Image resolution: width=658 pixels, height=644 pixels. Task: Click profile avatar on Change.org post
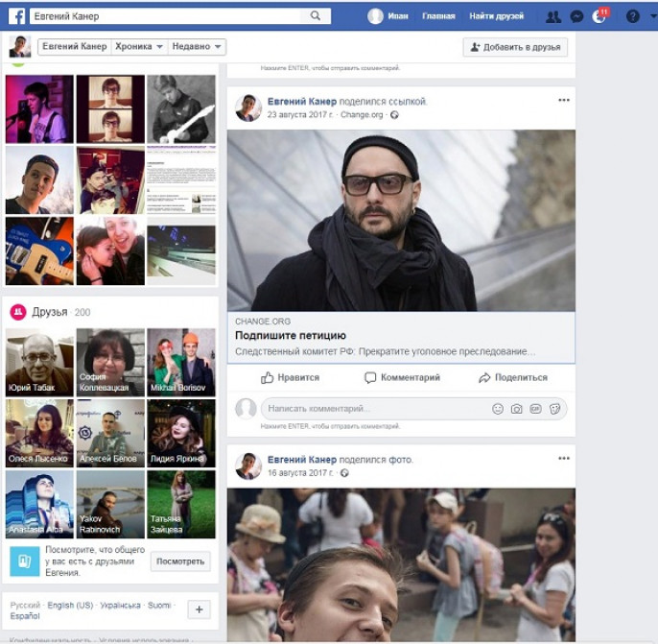coord(248,107)
